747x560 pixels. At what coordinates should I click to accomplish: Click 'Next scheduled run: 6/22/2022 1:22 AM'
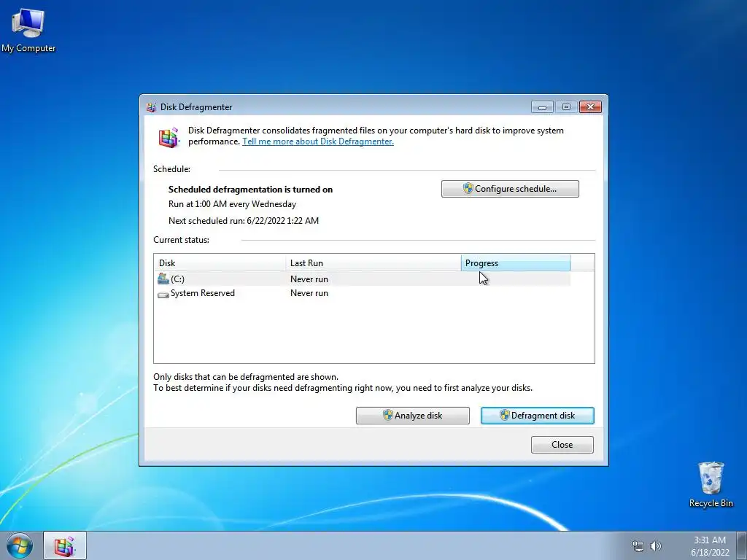tap(244, 221)
